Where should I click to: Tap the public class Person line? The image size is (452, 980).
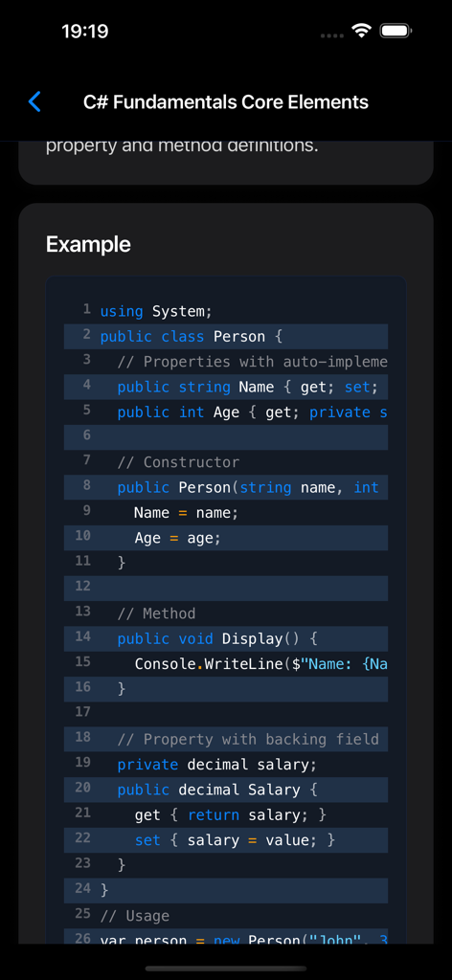click(226, 336)
